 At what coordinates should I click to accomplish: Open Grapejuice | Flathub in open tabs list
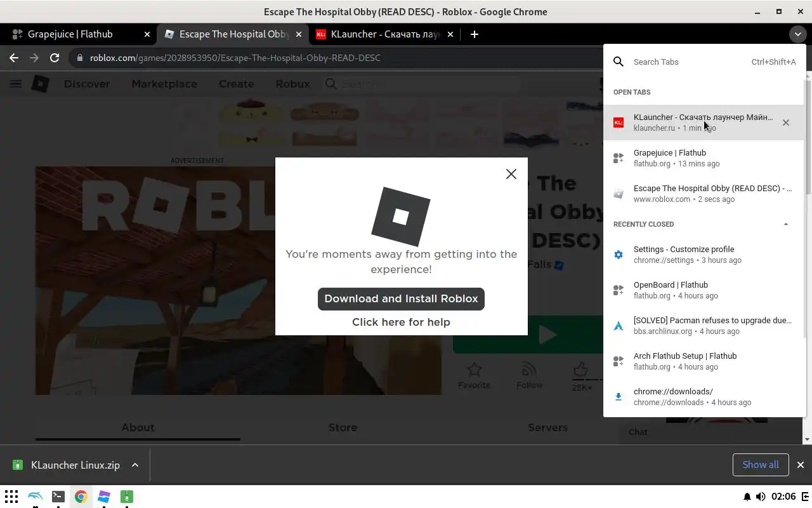click(704, 158)
